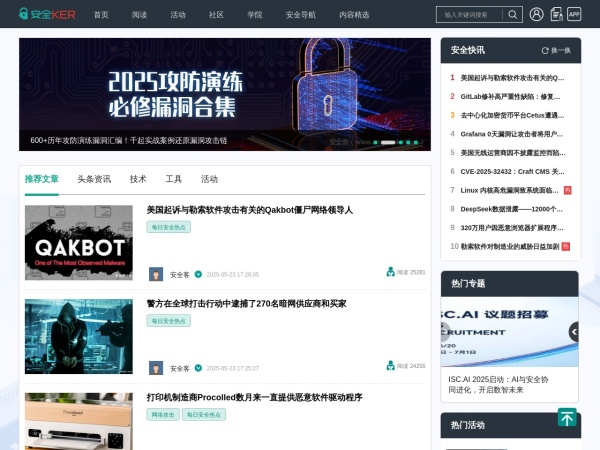Open news item 7 Linux 内核高危漏洞
The image size is (600, 450).
pos(509,190)
